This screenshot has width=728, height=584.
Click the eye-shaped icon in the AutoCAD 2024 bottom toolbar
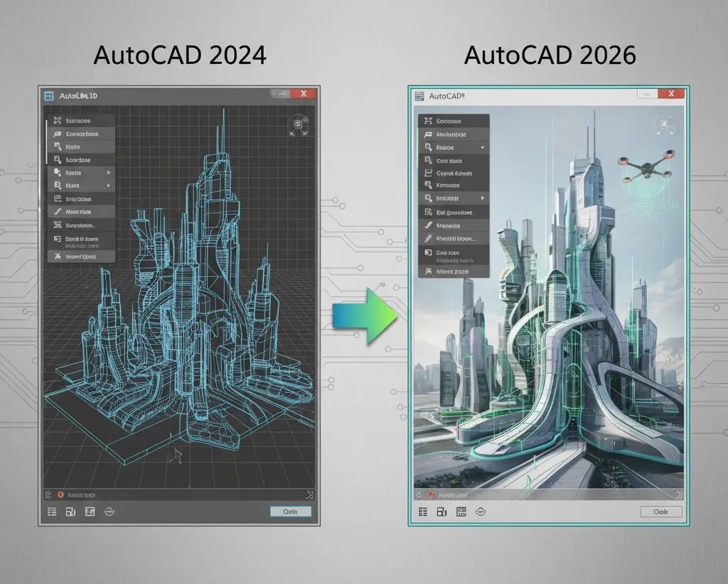point(109,512)
